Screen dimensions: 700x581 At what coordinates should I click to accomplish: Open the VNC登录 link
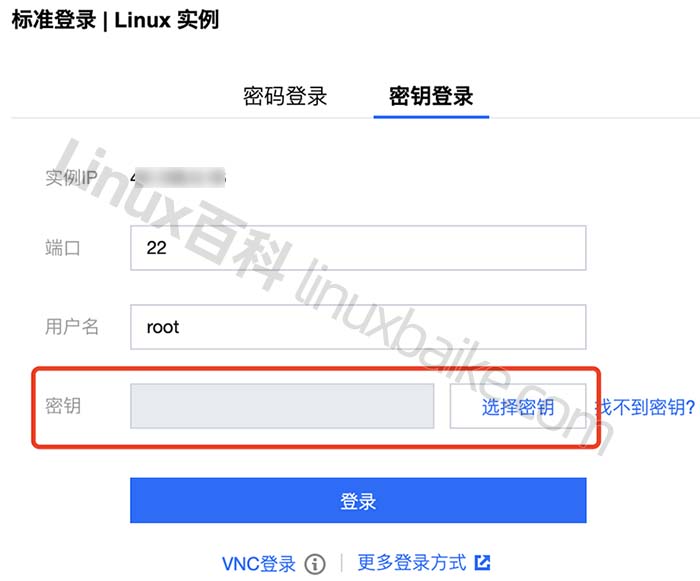[x=259, y=564]
